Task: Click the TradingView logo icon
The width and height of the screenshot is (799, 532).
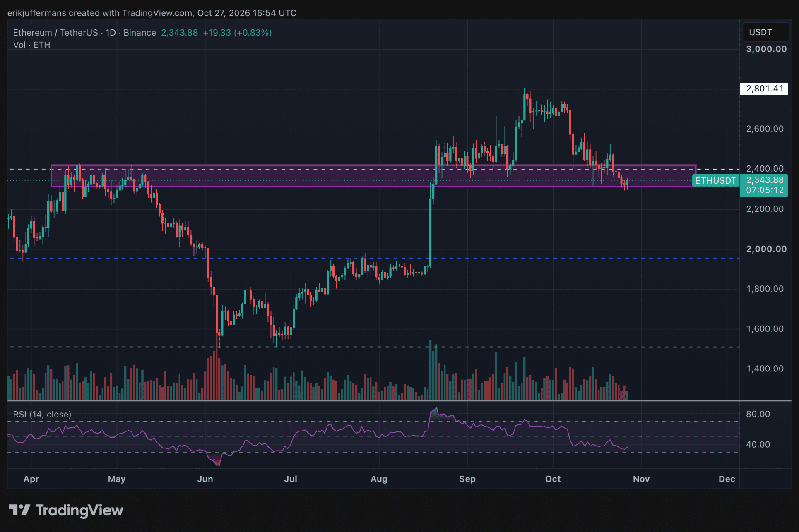Action: 19,510
